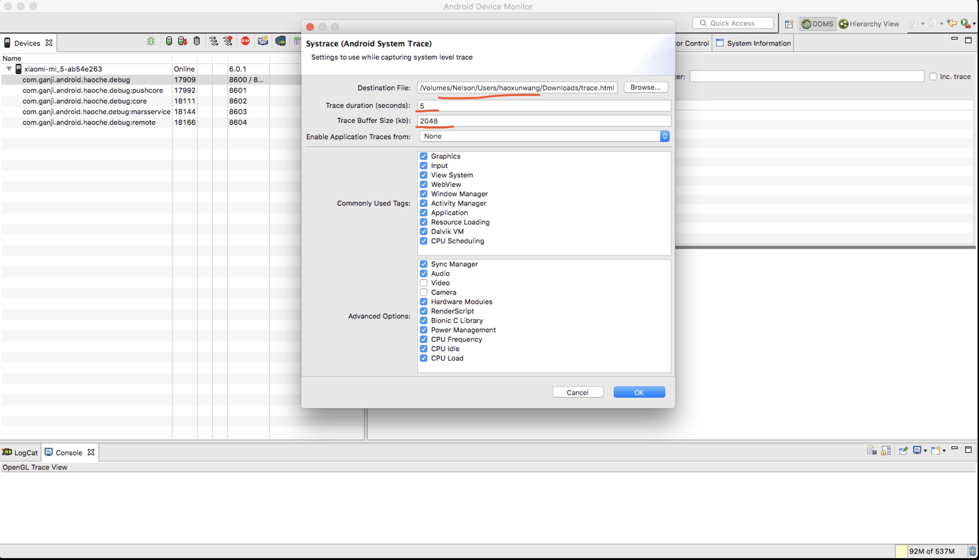Uncheck the Graphics tag

point(424,156)
